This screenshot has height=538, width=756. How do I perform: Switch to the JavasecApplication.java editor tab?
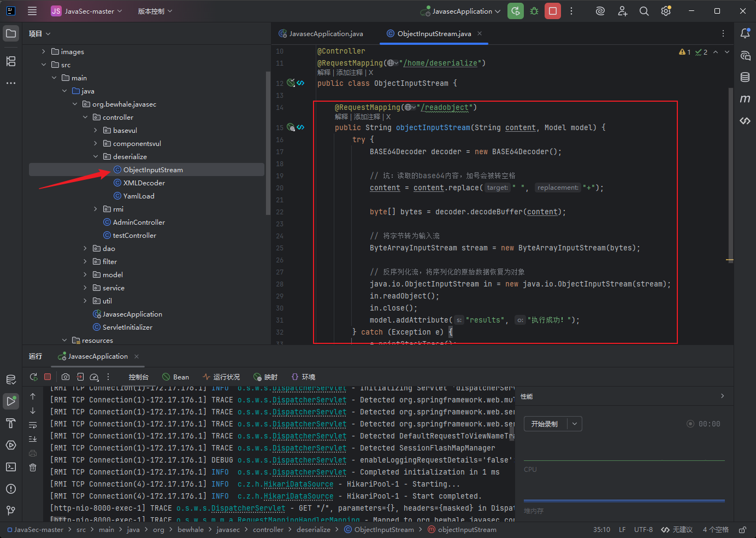click(x=321, y=33)
